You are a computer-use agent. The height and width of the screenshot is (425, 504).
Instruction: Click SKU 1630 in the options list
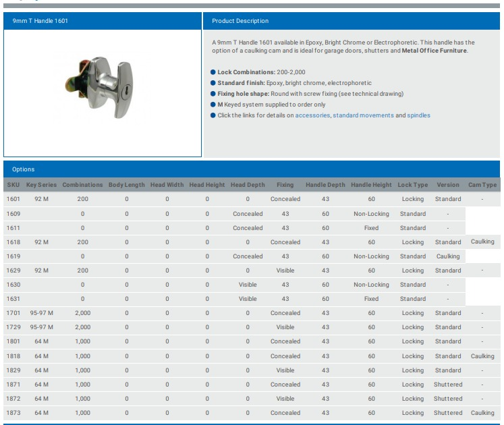point(13,285)
